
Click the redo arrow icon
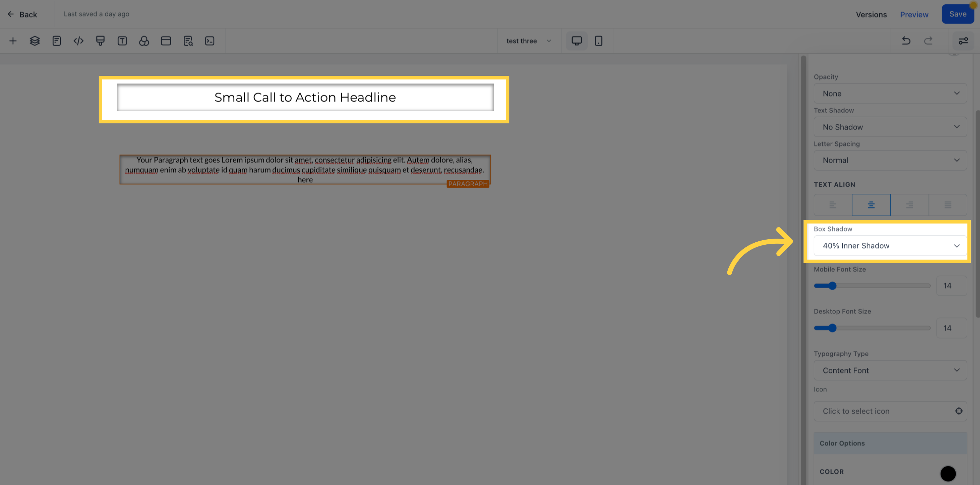click(928, 41)
